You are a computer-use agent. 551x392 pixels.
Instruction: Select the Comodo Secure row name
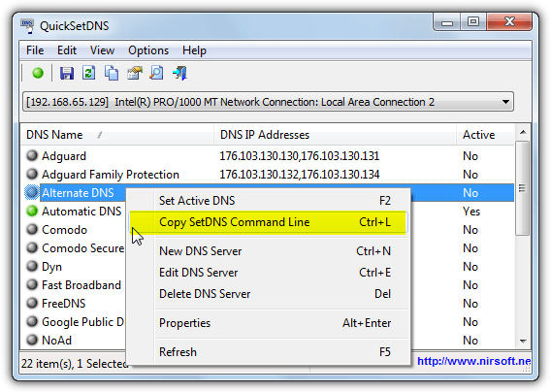82,247
